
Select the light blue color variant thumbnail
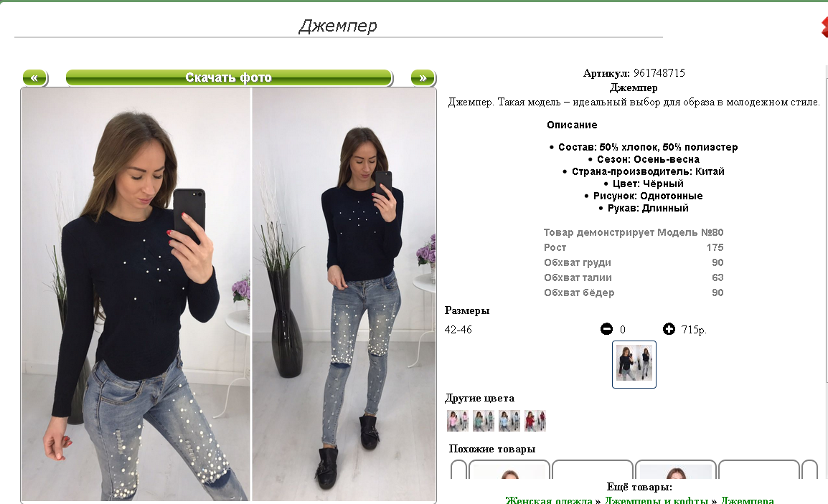click(509, 421)
